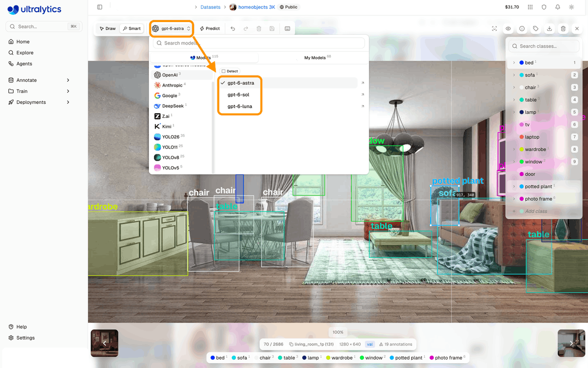Expand the wardrobe class chevron
The image size is (588, 368).
514,149
